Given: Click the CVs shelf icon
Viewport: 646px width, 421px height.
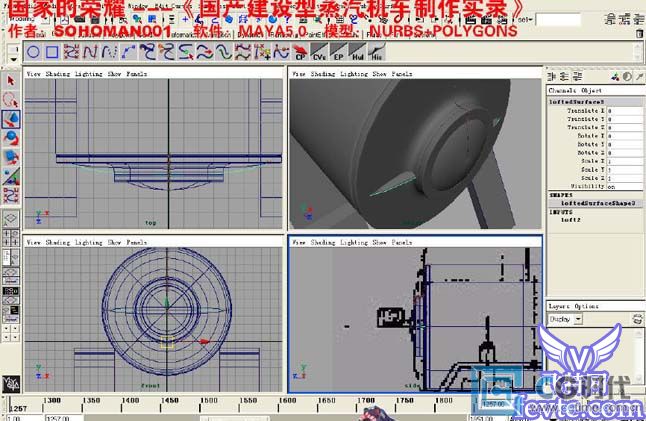Looking at the screenshot, I should tap(319, 52).
